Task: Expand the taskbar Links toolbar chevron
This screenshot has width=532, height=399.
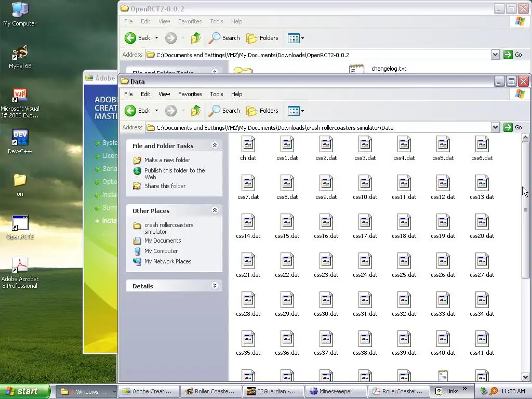Action: [465, 389]
